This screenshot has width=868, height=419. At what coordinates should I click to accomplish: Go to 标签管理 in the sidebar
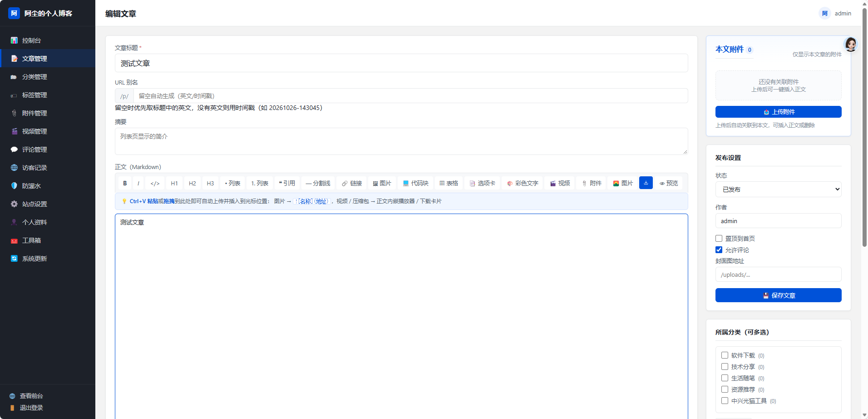48,95
